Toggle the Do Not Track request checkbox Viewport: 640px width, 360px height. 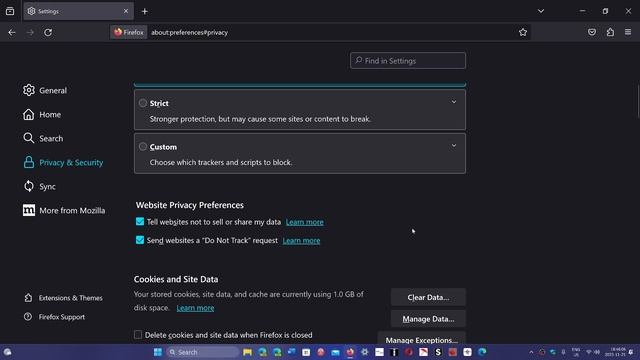140,240
